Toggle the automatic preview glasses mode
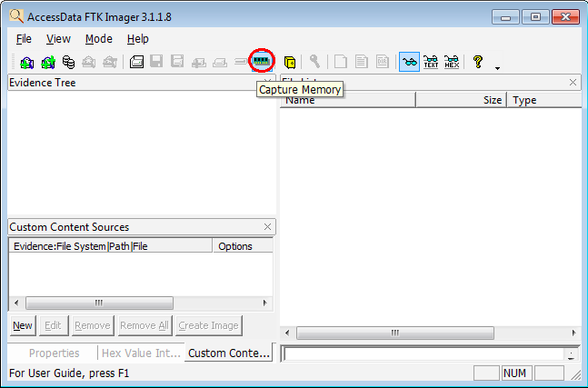 (x=410, y=62)
